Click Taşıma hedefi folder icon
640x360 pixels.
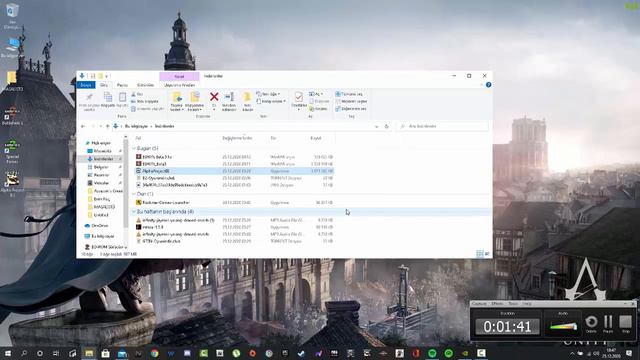click(x=177, y=97)
